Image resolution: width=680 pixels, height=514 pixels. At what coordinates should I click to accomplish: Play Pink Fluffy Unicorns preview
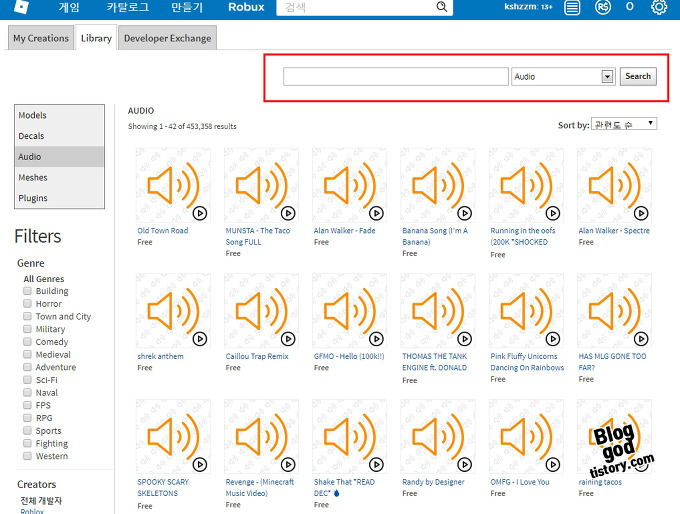point(552,339)
